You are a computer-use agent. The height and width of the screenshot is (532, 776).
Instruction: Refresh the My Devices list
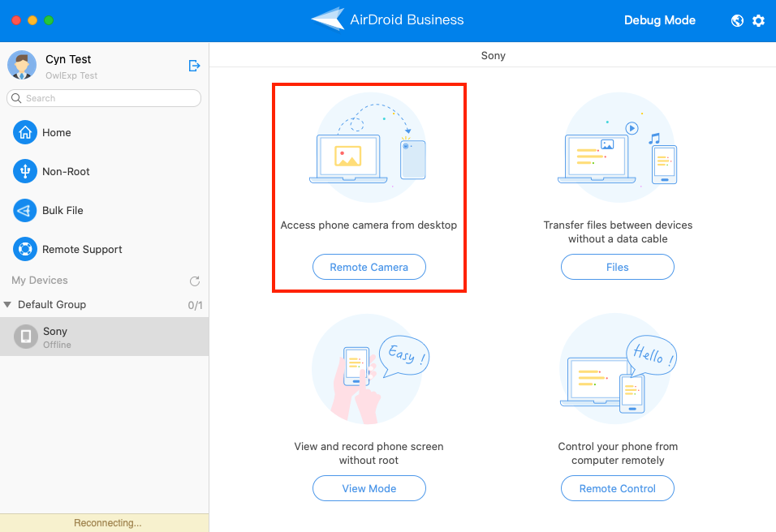coord(195,281)
